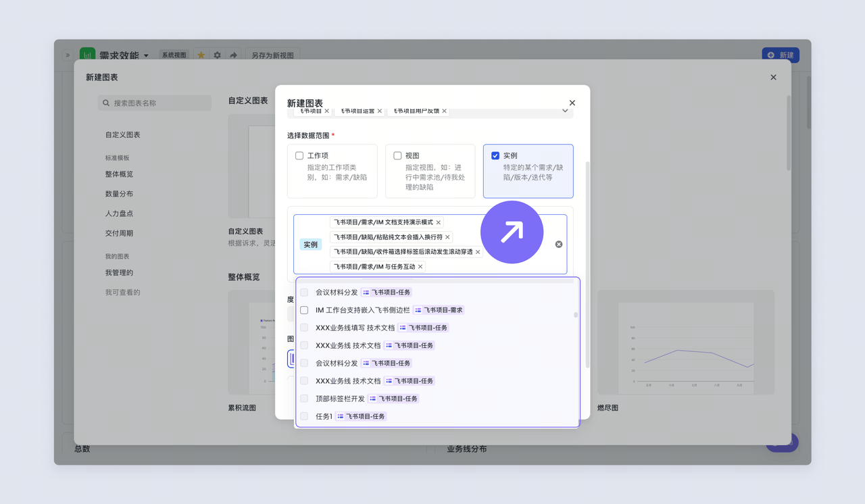Remove the 粘贴纯文本会插入换行符 tag
Viewport: 865px width, 504px height.
[x=447, y=237]
